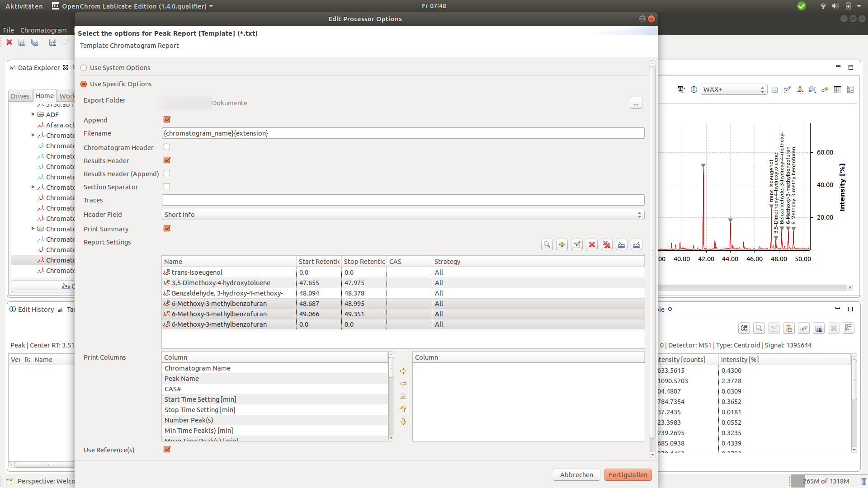
Task: Open the Header Field dropdown
Action: [640, 214]
